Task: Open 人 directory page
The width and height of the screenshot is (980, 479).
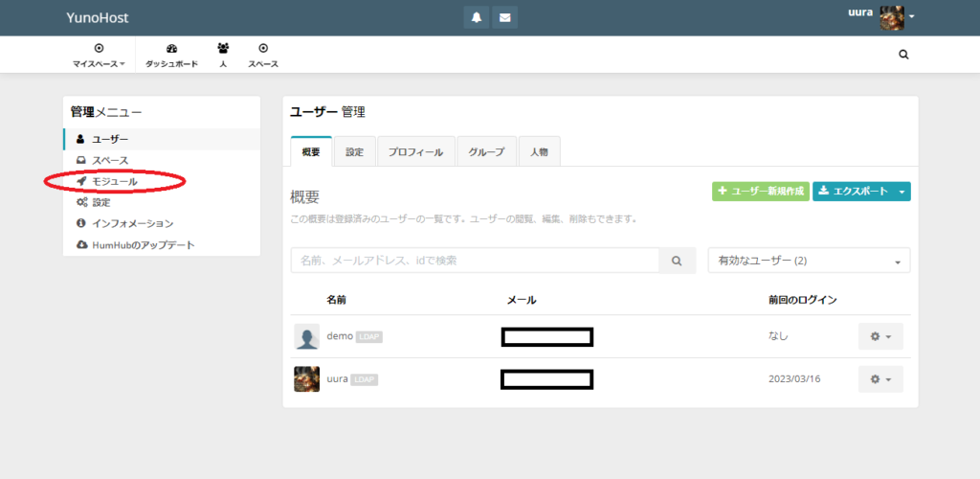Action: [223, 55]
